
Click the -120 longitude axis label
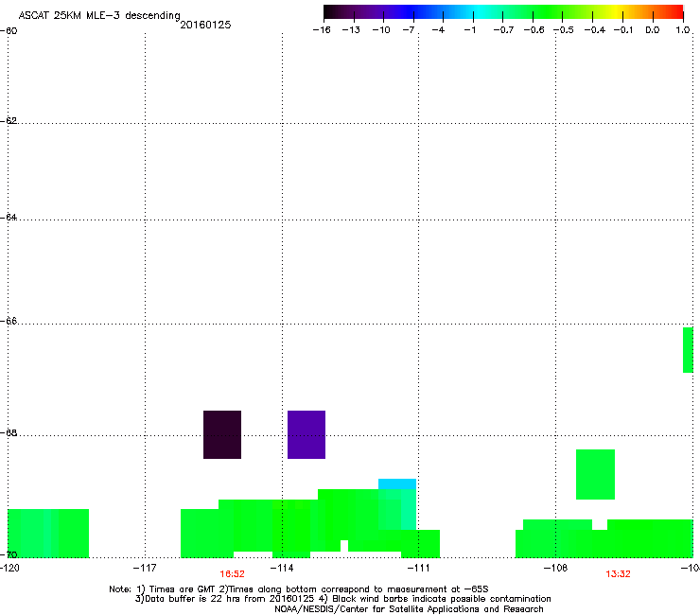pos(9,568)
